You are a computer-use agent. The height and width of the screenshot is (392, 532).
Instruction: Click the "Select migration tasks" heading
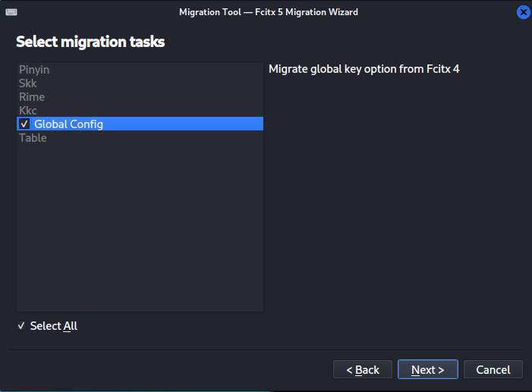(x=90, y=42)
